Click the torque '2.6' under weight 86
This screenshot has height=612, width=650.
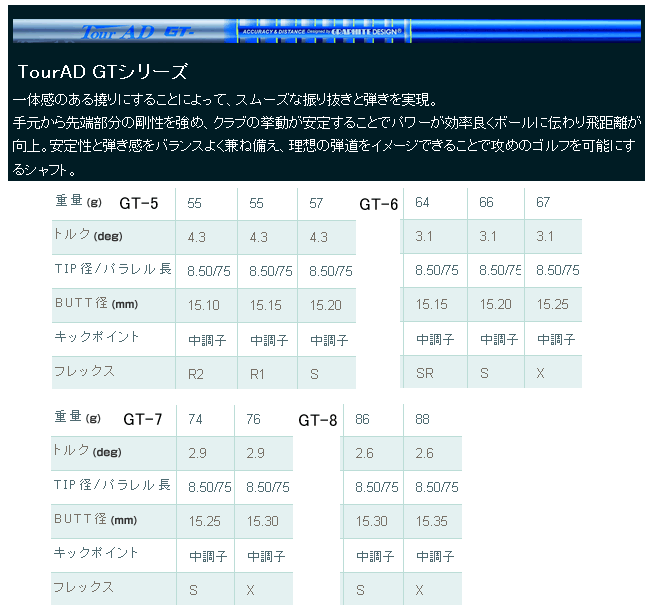[364, 453]
